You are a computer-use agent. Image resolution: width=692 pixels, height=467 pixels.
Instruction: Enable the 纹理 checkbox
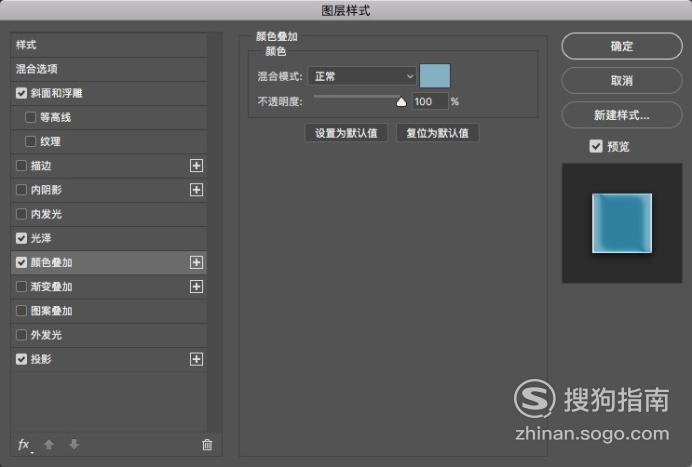coord(30,142)
